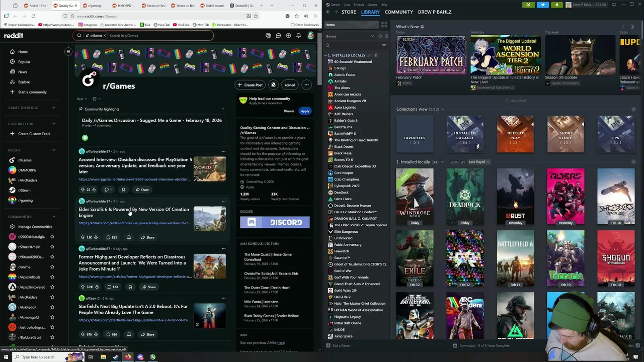The width and height of the screenshot is (644, 362).
Task: Click the Reddit create plus icon in header
Action: click(288, 36)
